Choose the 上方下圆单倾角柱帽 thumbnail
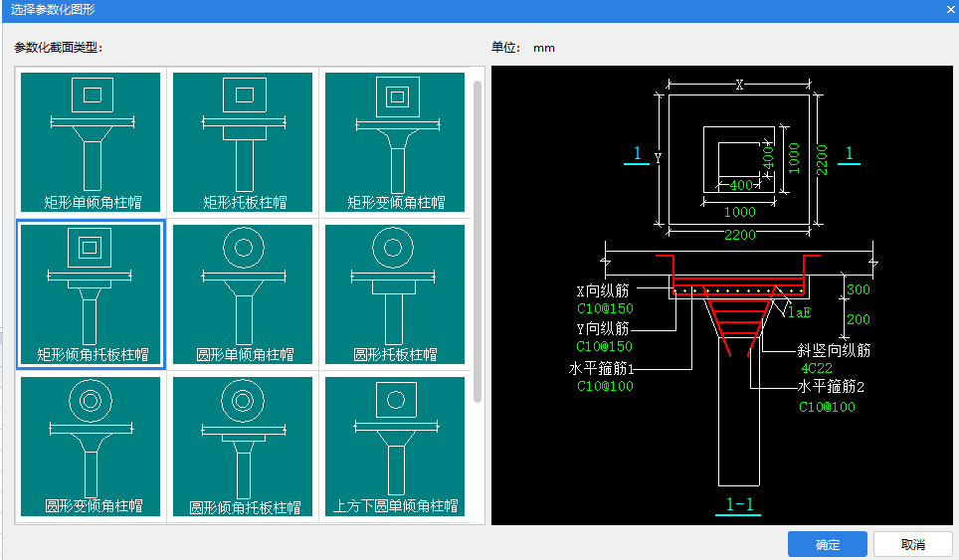 coord(395,447)
